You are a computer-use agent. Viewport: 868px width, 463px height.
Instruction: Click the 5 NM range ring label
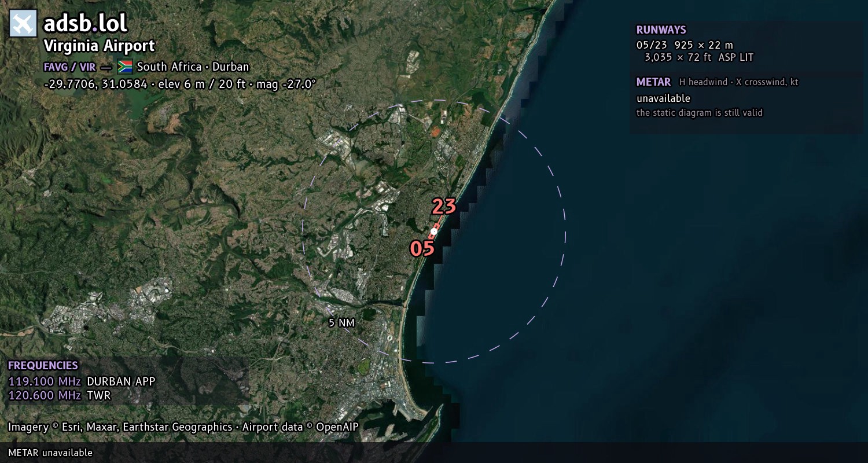341,323
